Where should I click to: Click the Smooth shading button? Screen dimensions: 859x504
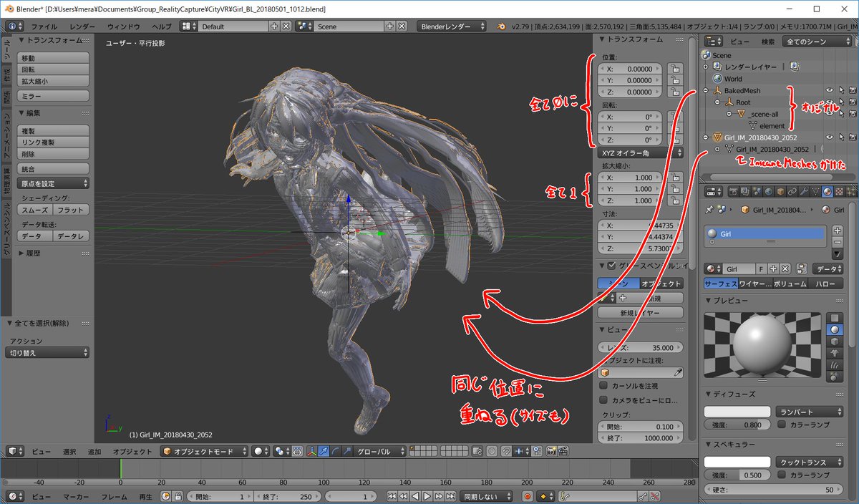pos(35,210)
